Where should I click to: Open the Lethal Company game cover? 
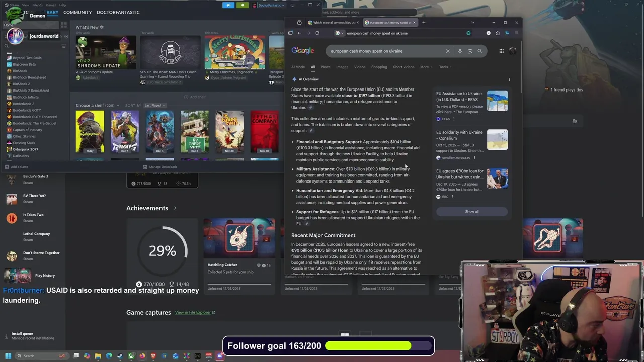264,132
